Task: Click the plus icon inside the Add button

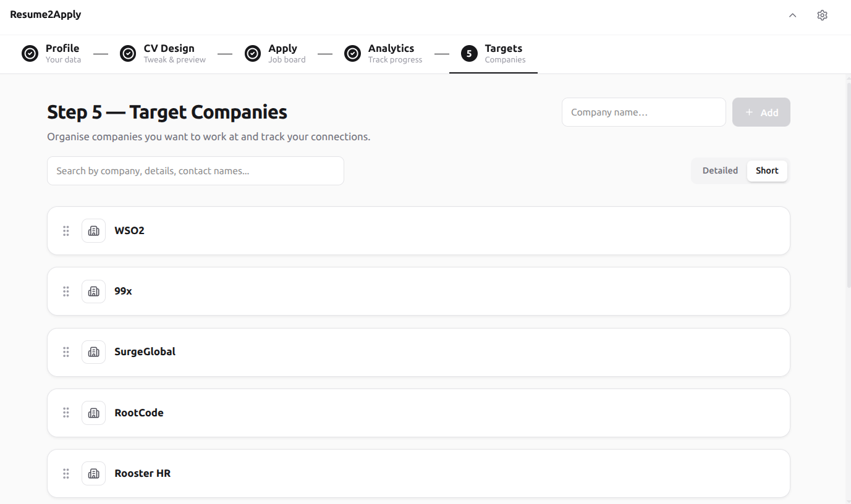Action: point(750,112)
